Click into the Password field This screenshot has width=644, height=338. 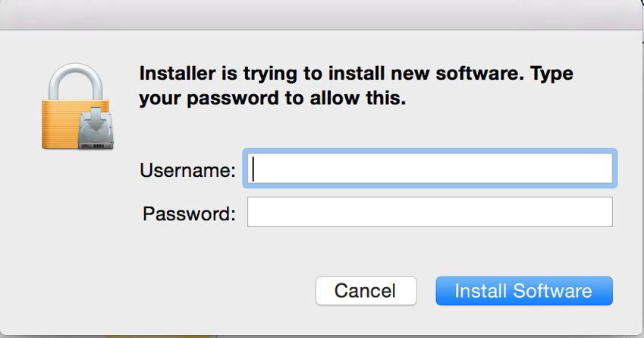click(429, 213)
